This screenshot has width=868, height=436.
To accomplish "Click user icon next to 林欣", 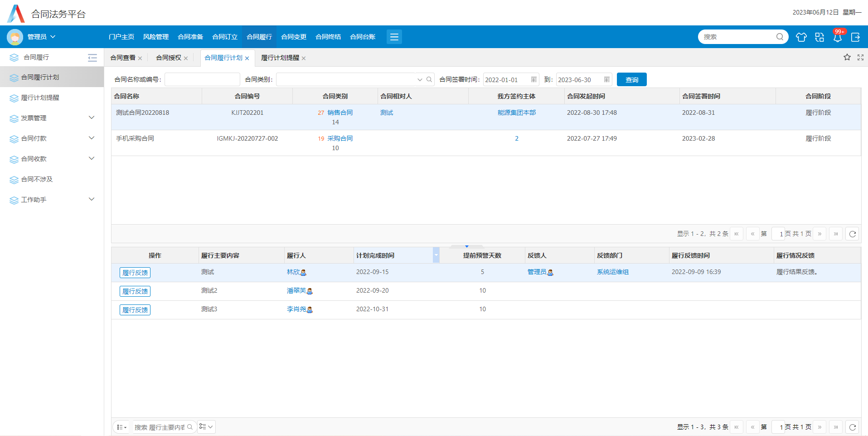I will click(304, 273).
